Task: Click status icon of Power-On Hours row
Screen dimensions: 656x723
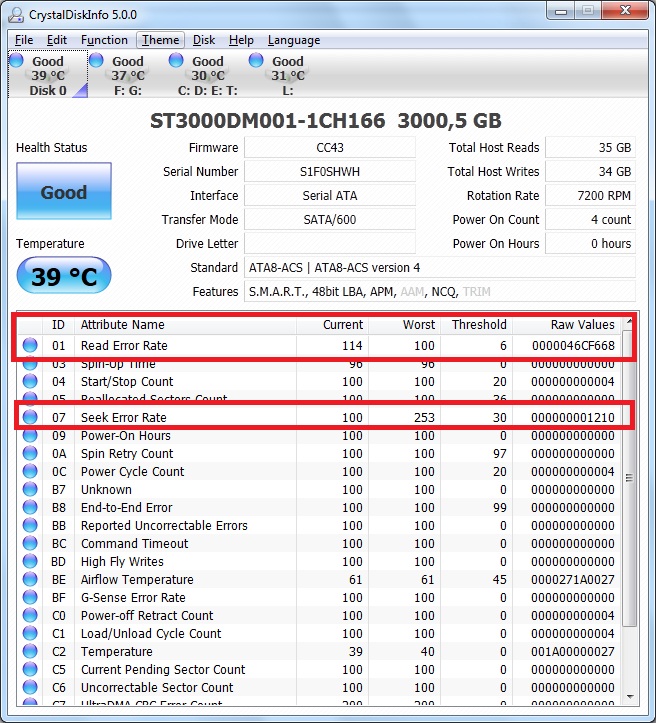Action: pos(30,435)
